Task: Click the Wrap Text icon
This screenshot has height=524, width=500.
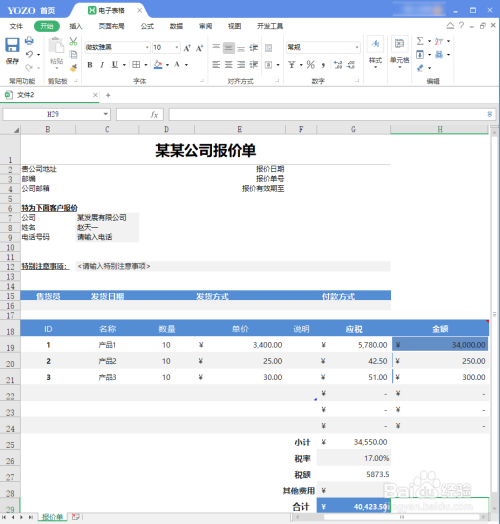Action: (x=268, y=48)
